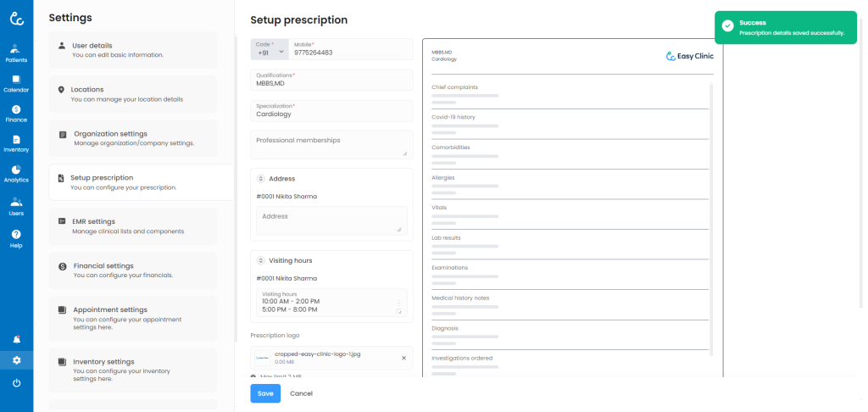
Task: Open the Patients section in the sidebar
Action: [16, 53]
